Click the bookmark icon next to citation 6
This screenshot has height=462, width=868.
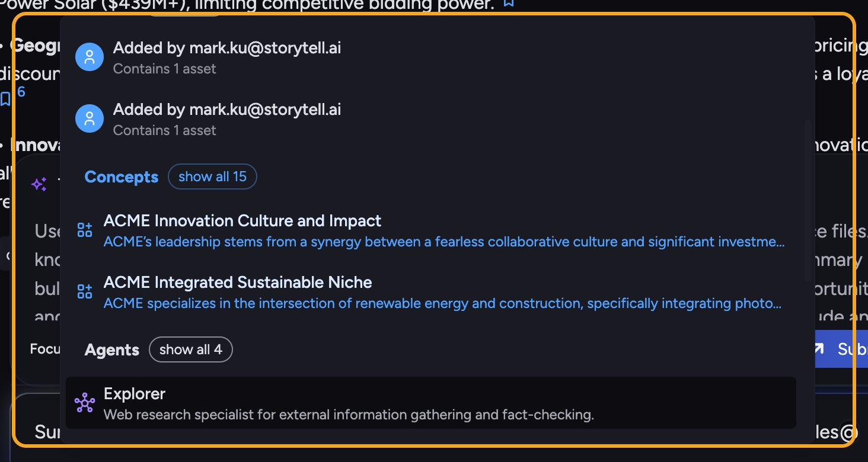point(5,98)
